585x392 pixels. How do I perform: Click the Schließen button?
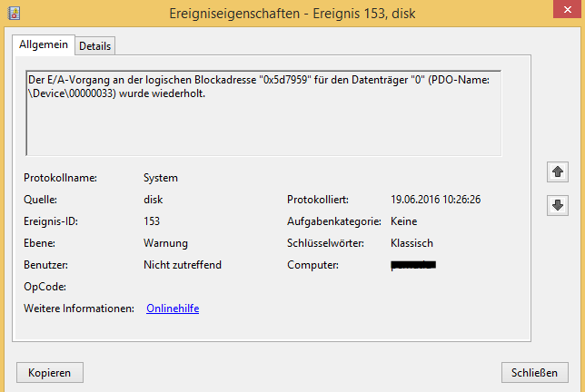pyautogui.click(x=535, y=373)
